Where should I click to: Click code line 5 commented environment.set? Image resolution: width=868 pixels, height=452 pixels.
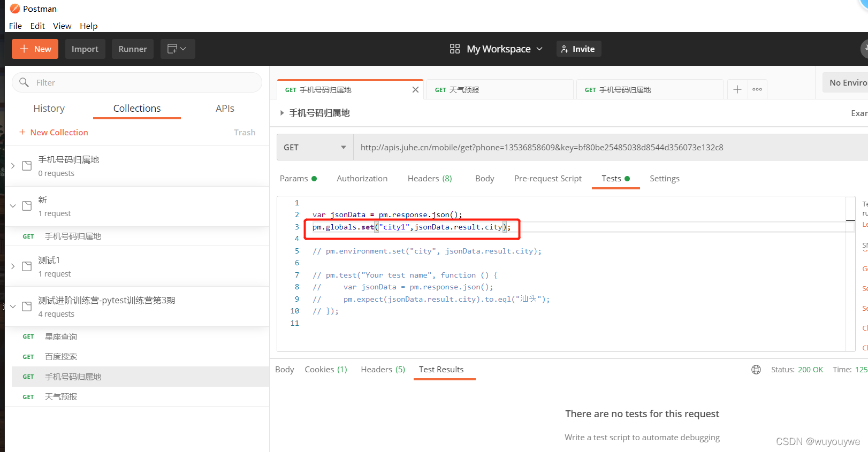point(427,251)
